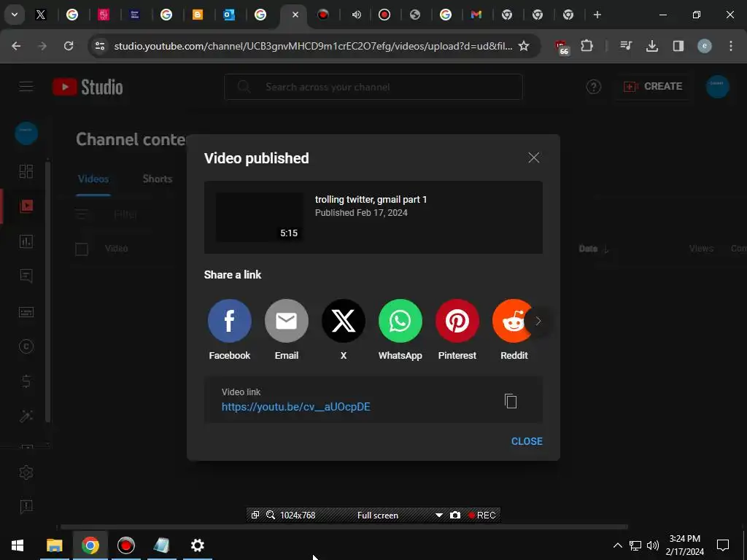Open the Analytics sidebar icon
747x560 pixels.
pos(26,241)
